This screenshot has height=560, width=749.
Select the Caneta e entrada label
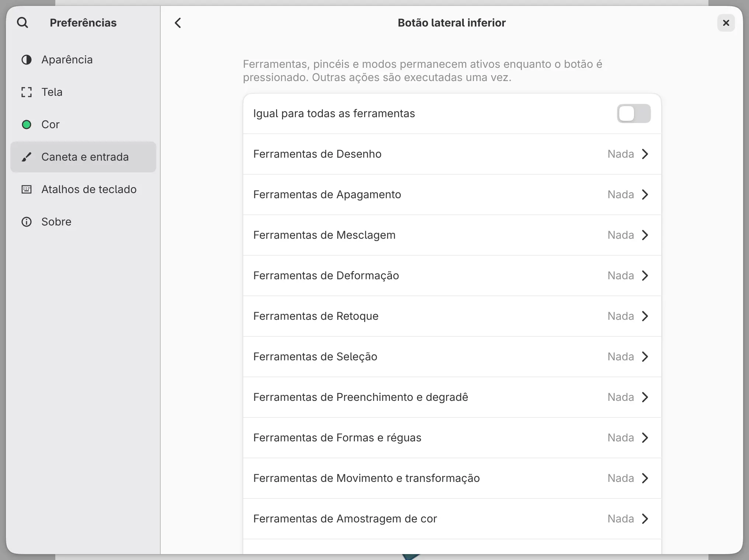(x=85, y=157)
